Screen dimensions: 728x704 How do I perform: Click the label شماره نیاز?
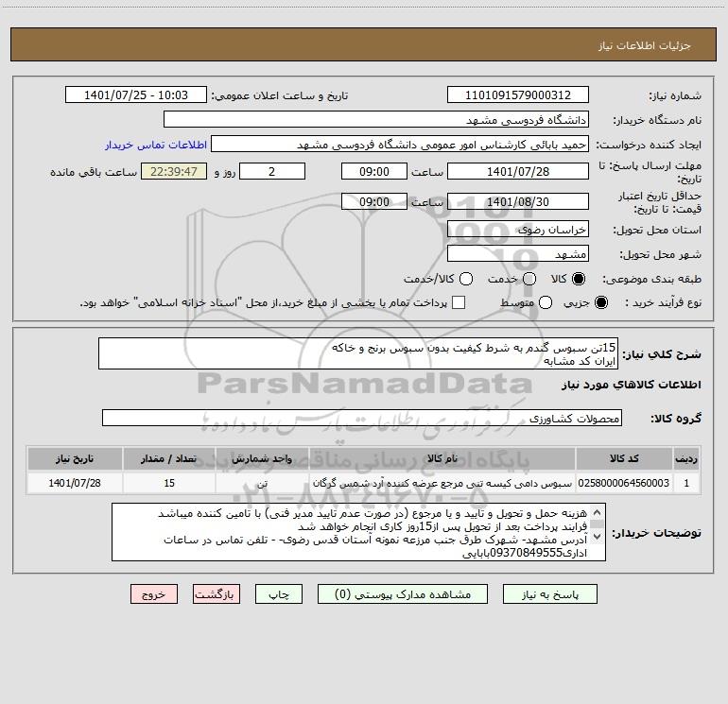point(675,96)
